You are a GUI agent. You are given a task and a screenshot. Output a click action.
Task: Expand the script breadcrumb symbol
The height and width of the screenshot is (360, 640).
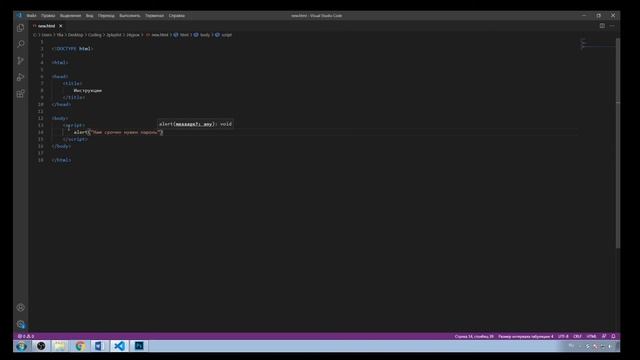click(x=226, y=35)
